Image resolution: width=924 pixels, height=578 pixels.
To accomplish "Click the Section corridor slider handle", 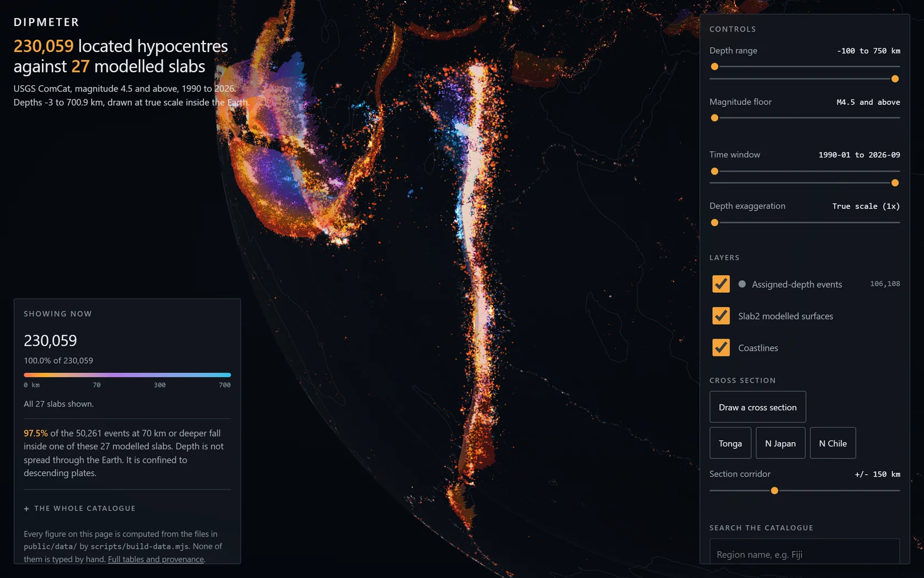I will coord(774,490).
